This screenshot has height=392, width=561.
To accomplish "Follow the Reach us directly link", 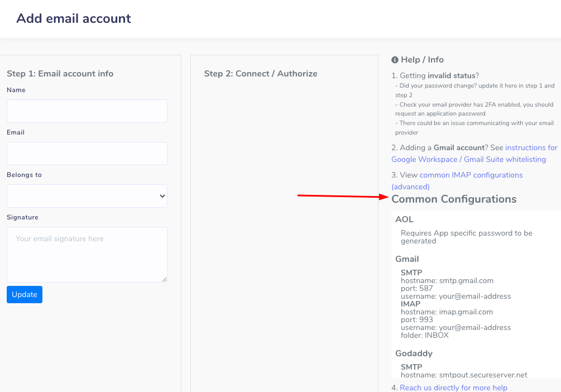I will pos(453,388).
